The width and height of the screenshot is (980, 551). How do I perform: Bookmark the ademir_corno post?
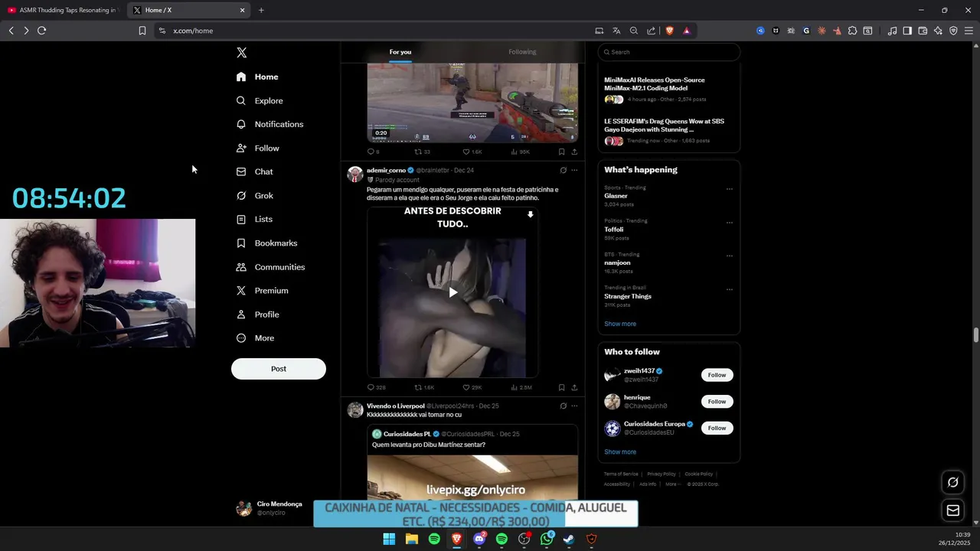(561, 387)
